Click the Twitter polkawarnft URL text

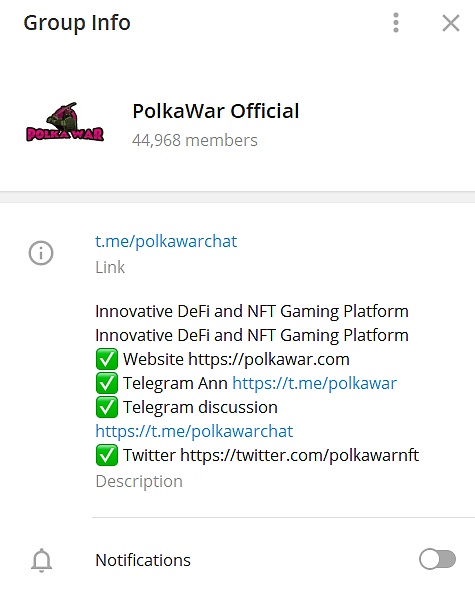click(300, 455)
